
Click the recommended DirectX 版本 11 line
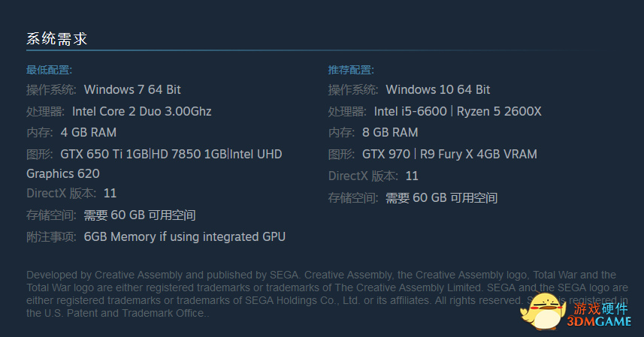(x=373, y=176)
